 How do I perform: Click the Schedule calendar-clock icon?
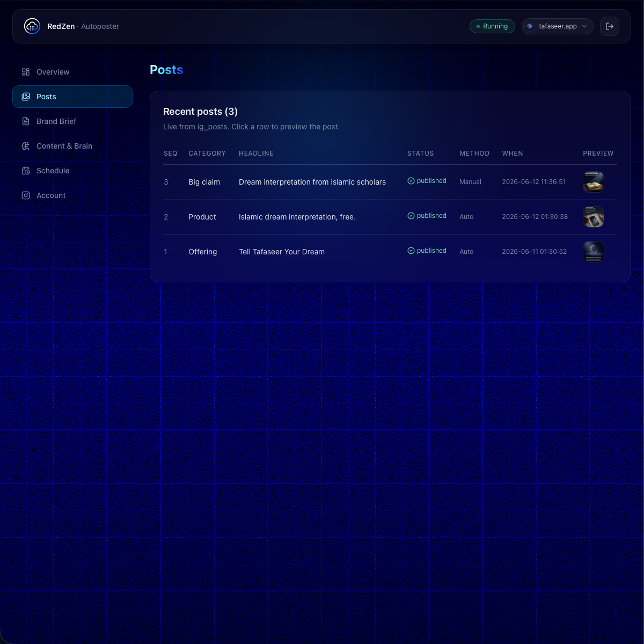pos(26,171)
